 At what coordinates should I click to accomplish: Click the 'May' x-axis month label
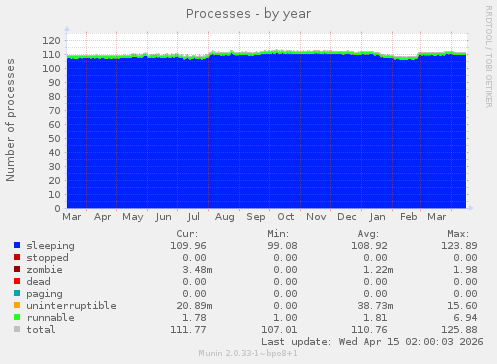133,217
